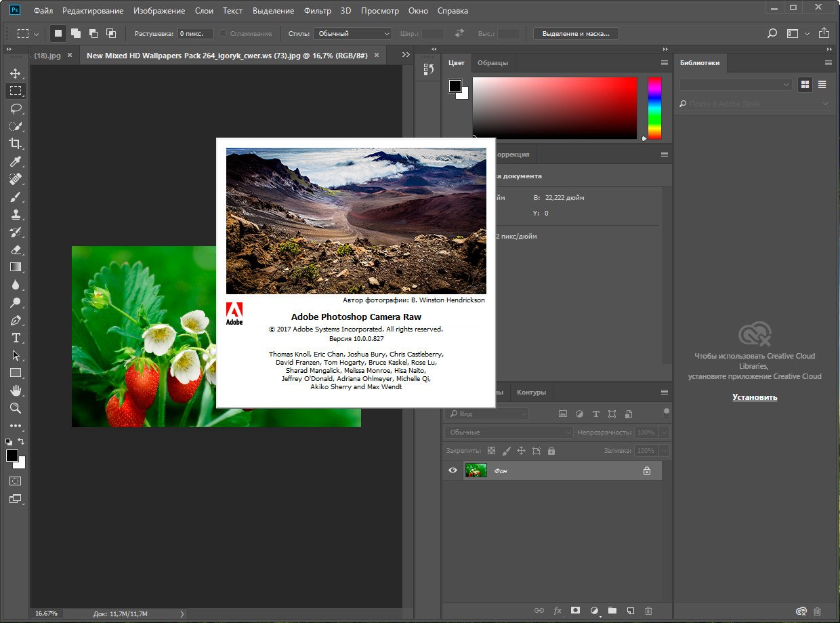Switch to the Образцы tab

492,62
